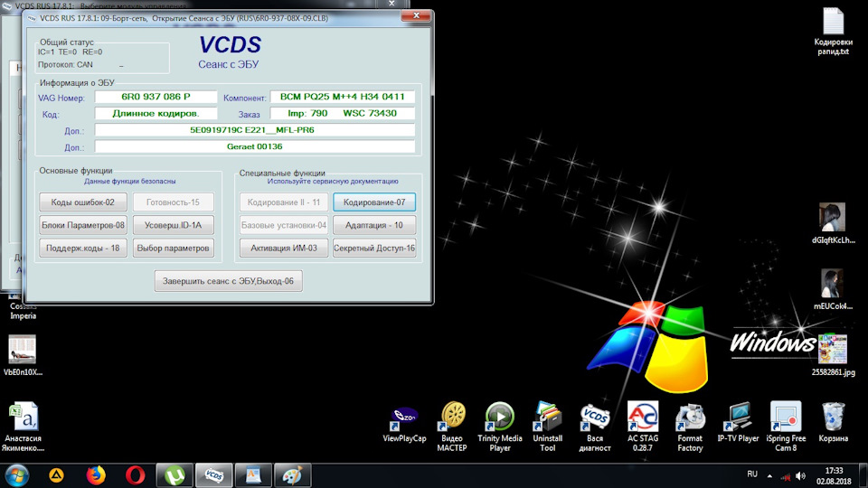
Task: Select mEUCok4 image on desktop
Action: pyautogui.click(x=833, y=289)
